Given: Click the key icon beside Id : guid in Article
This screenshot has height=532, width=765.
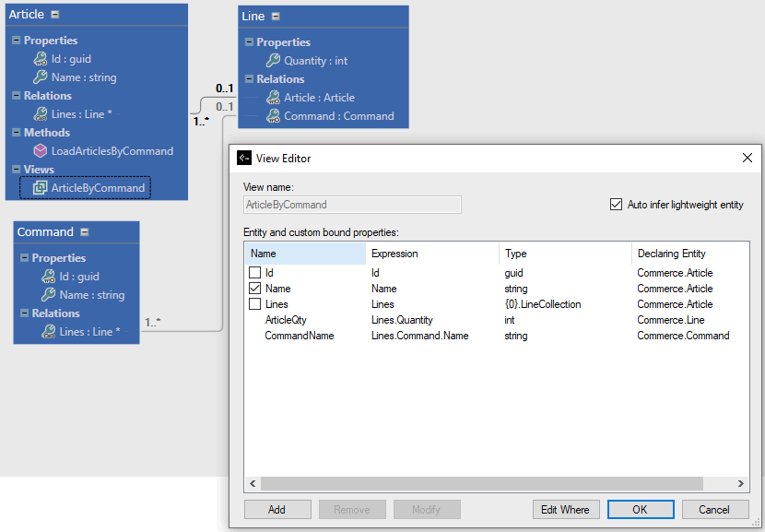Looking at the screenshot, I should pyautogui.click(x=41, y=58).
